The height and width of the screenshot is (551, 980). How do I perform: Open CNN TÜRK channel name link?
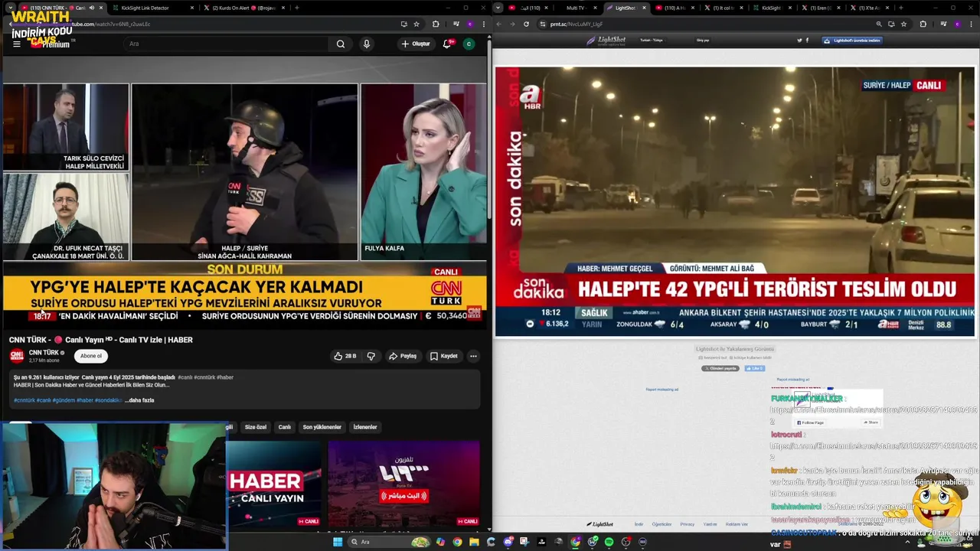(44, 353)
